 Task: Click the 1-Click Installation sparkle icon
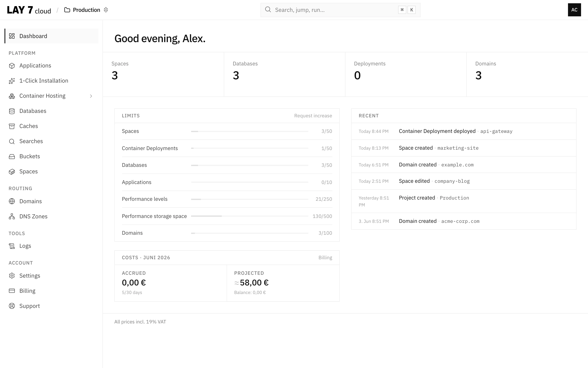coord(12,81)
